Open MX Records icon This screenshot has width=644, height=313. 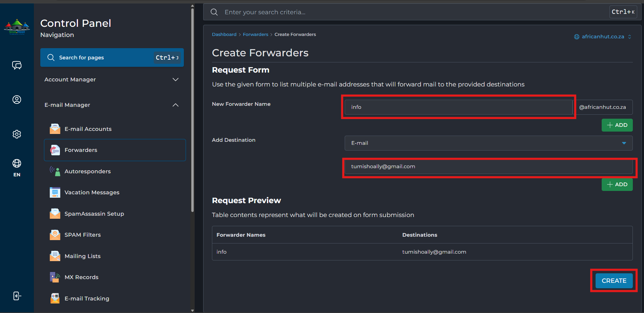click(x=55, y=277)
